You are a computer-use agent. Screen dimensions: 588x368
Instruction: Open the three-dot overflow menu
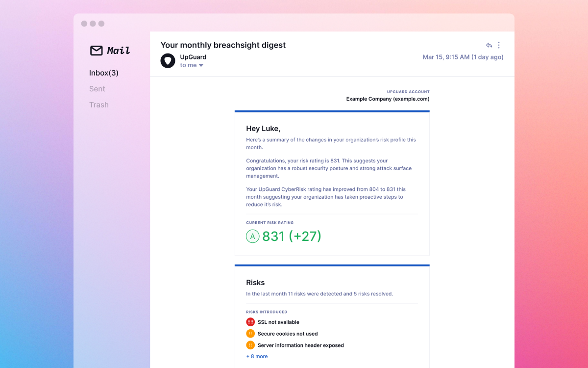pos(499,45)
